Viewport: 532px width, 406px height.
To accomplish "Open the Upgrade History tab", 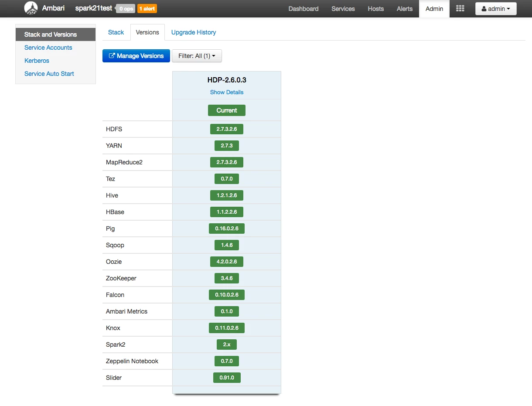I will pyautogui.click(x=194, y=32).
